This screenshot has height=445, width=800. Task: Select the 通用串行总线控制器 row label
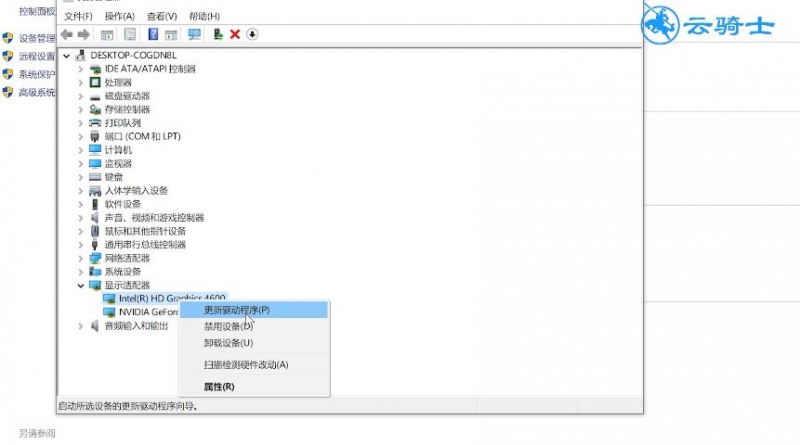coord(145,245)
